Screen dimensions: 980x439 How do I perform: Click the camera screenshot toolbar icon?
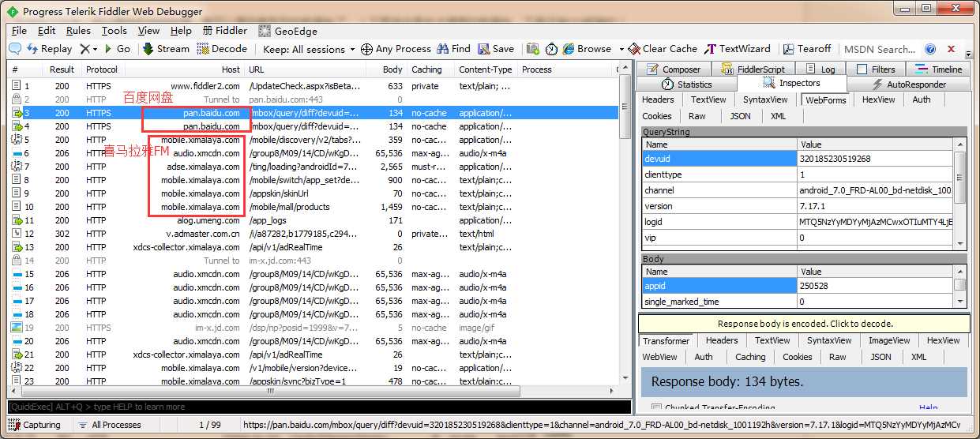click(533, 49)
